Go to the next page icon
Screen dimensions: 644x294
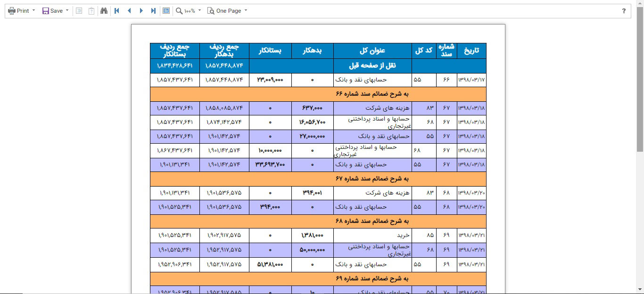(x=140, y=10)
